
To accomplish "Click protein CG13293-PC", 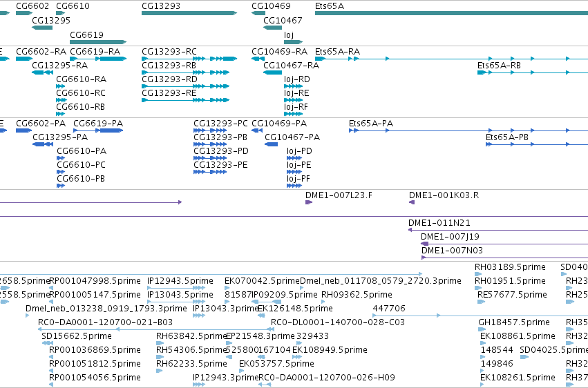I will [220, 123].
